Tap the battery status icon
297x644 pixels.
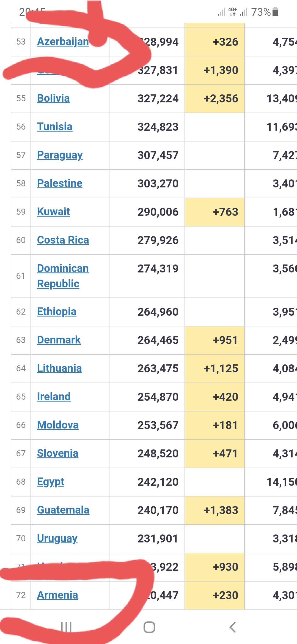pyautogui.click(x=276, y=12)
